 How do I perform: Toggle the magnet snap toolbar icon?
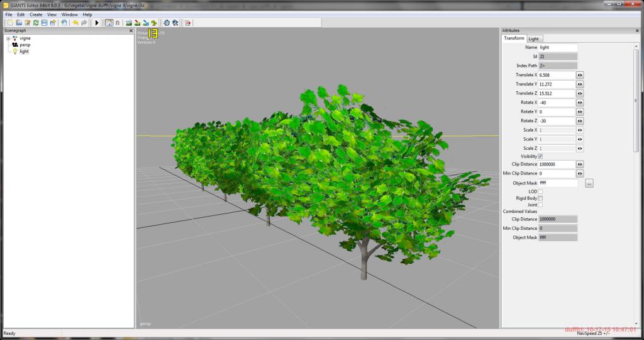118,23
